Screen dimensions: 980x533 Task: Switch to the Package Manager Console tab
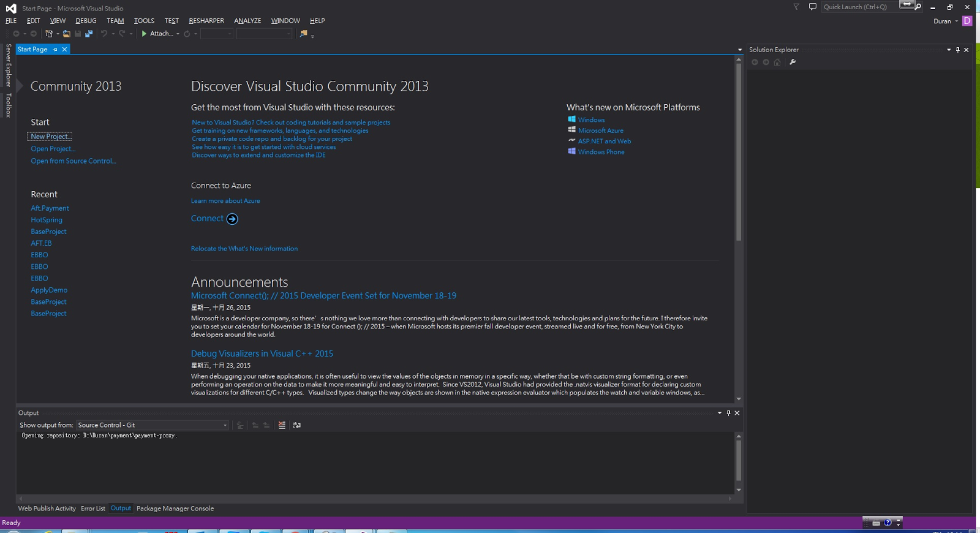click(x=175, y=508)
